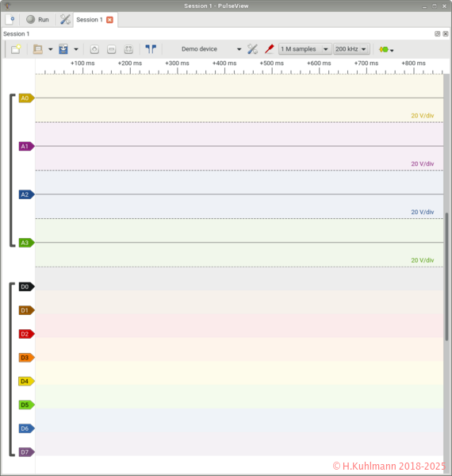452x476 pixels.
Task: Click the vertical scrollbar handle
Action: click(x=446, y=277)
